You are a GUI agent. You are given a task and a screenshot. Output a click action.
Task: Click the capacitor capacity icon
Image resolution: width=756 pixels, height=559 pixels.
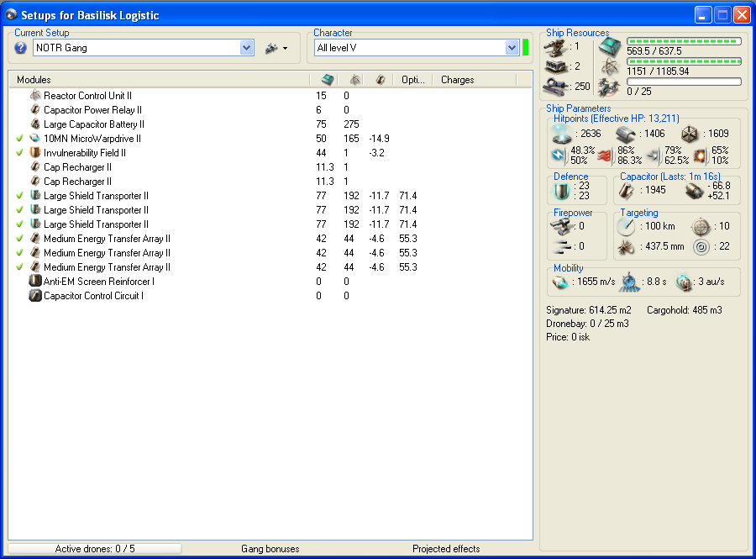pos(627,191)
